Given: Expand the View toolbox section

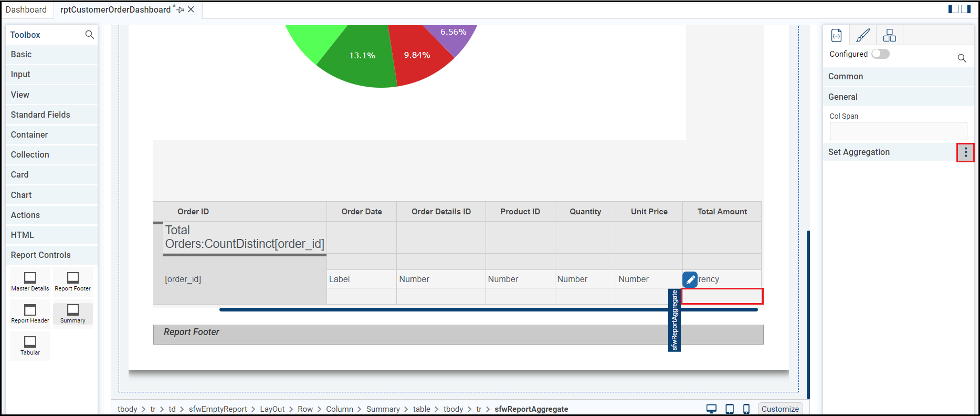Looking at the screenshot, I should point(52,95).
